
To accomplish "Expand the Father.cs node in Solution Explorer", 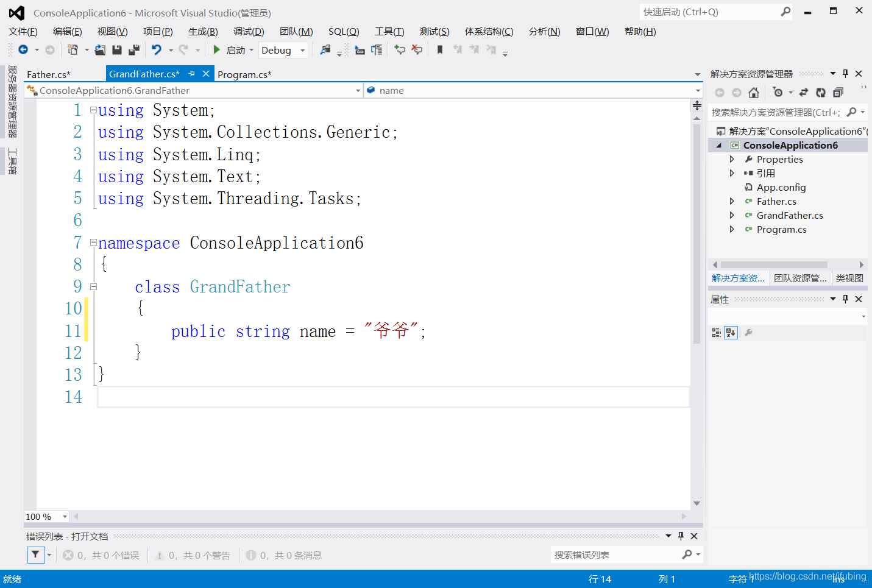I will [x=732, y=201].
